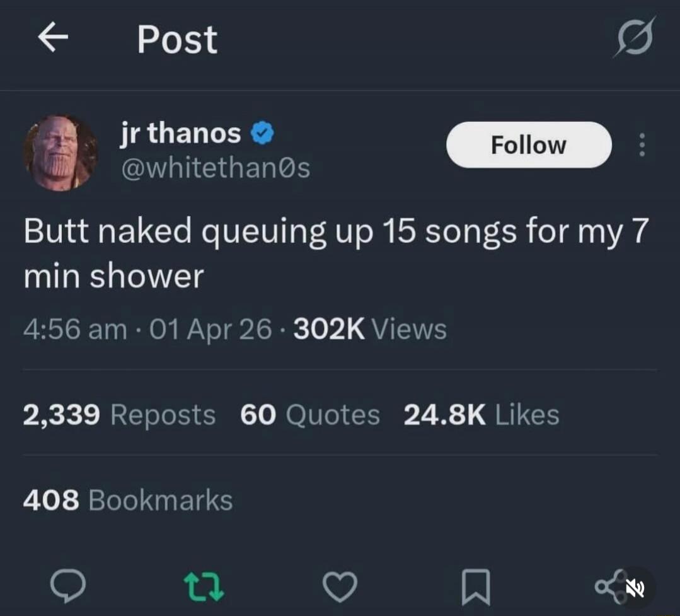Open @whitethan0s handle
Viewport: 680px width, 616px height.
[x=216, y=167]
